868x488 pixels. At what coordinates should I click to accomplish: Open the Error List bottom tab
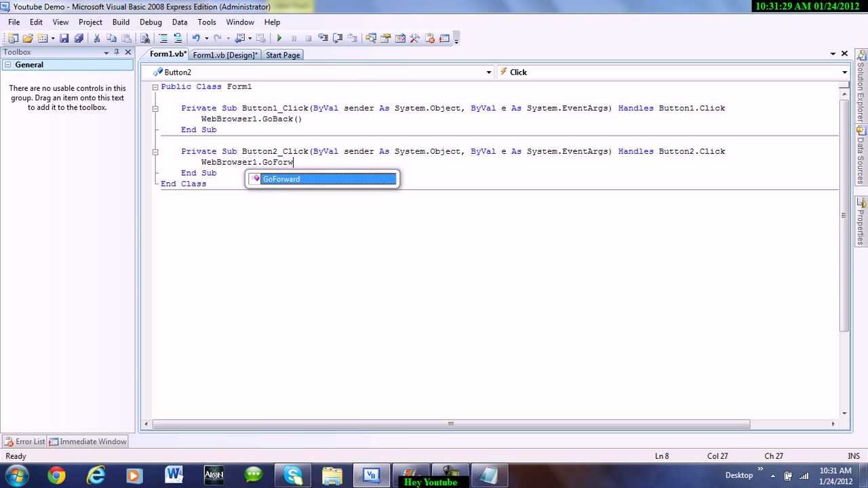tap(24, 442)
